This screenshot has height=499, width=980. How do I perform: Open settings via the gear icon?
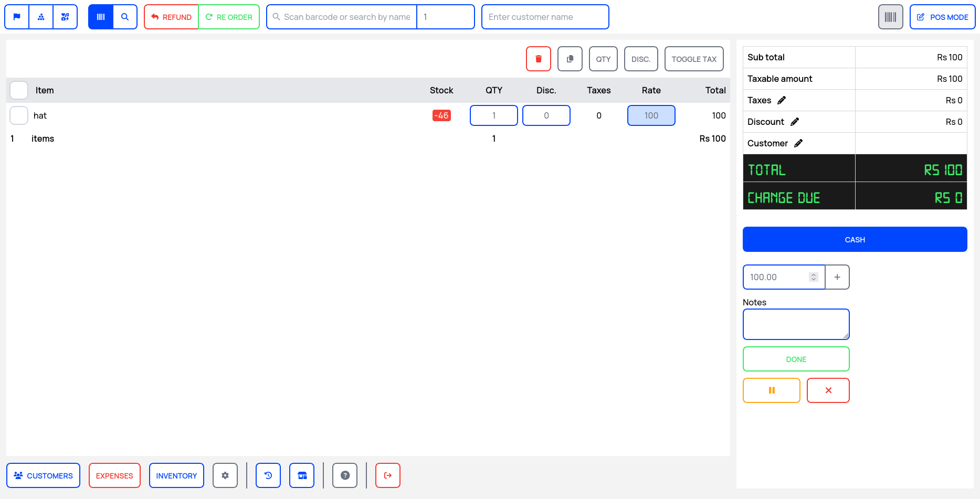click(225, 475)
